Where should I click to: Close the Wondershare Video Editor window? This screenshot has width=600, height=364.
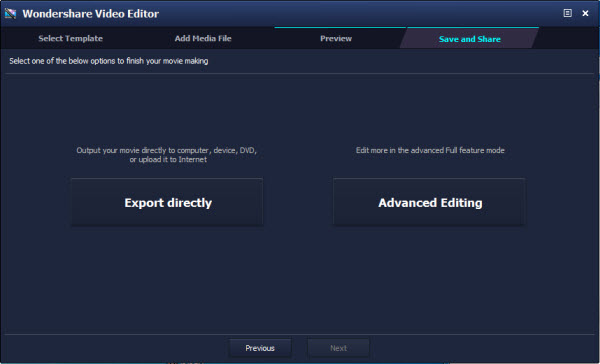(585, 13)
